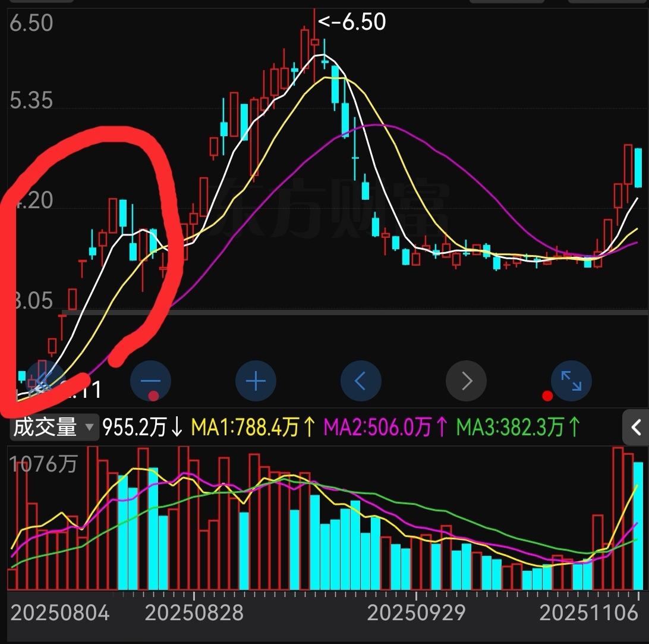649x644 pixels.
Task: Tap the 5.35 price axis label
Action: pyautogui.click(x=31, y=100)
